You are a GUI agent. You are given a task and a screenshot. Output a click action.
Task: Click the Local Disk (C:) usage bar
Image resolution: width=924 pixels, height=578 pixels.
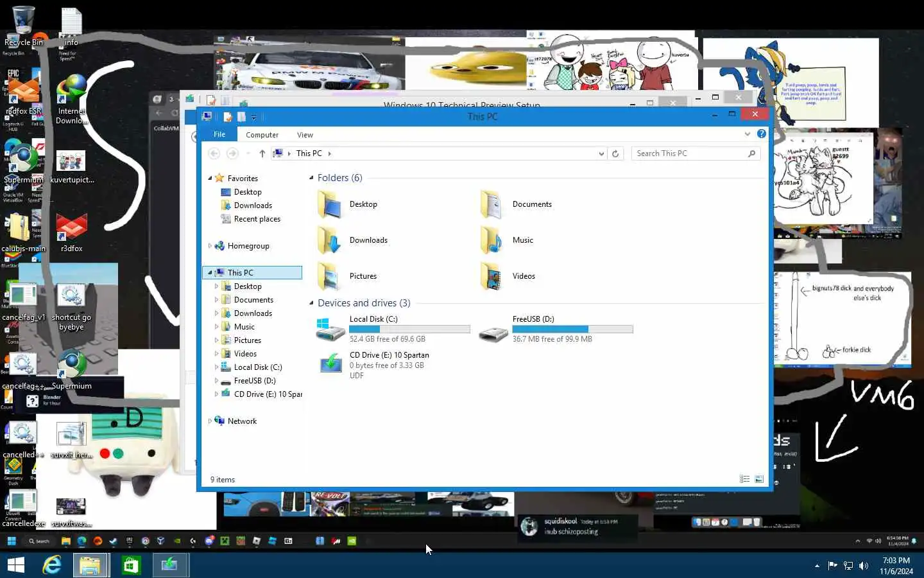point(409,329)
